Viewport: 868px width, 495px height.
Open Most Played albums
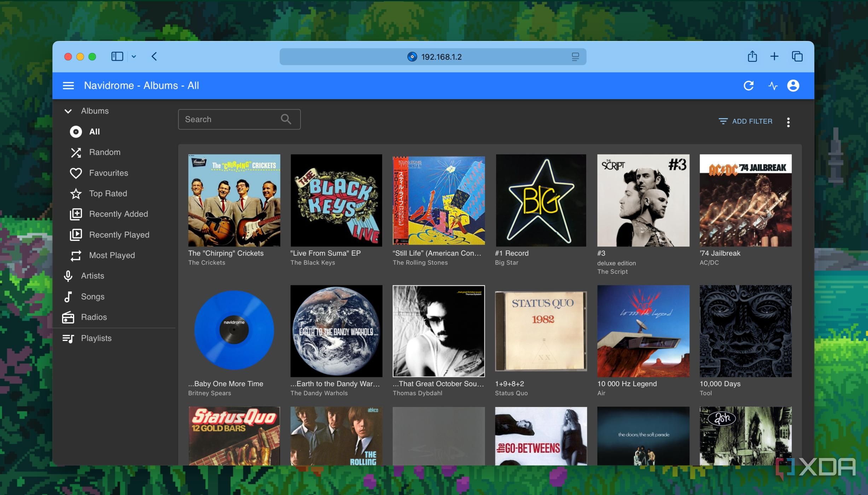click(x=112, y=256)
